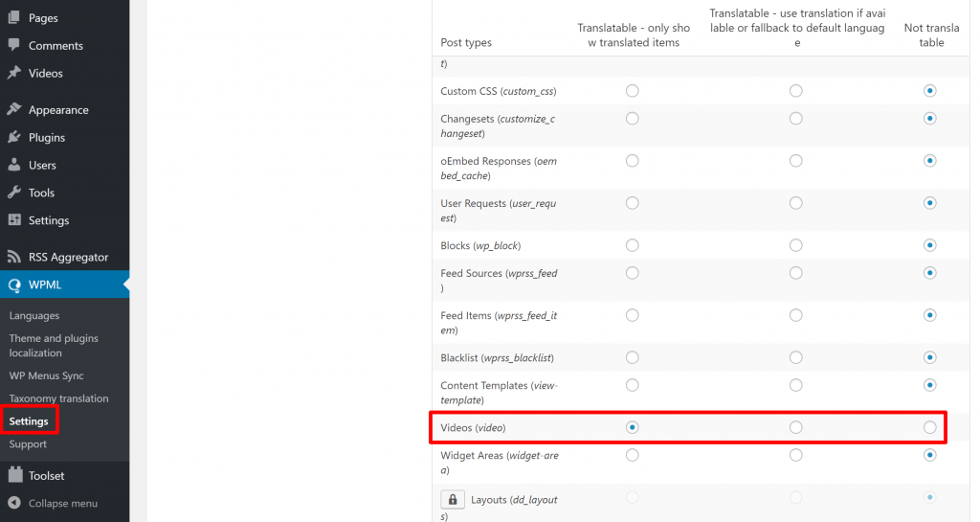The image size is (980, 522).
Task: Select fallback option for Blocks (wp_block)
Action: tap(795, 245)
